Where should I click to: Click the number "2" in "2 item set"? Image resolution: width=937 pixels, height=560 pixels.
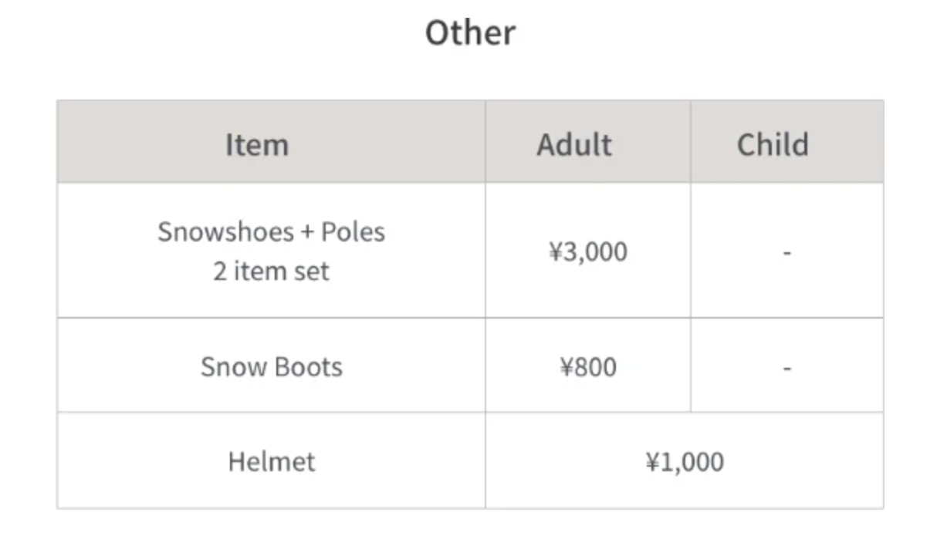(220, 272)
